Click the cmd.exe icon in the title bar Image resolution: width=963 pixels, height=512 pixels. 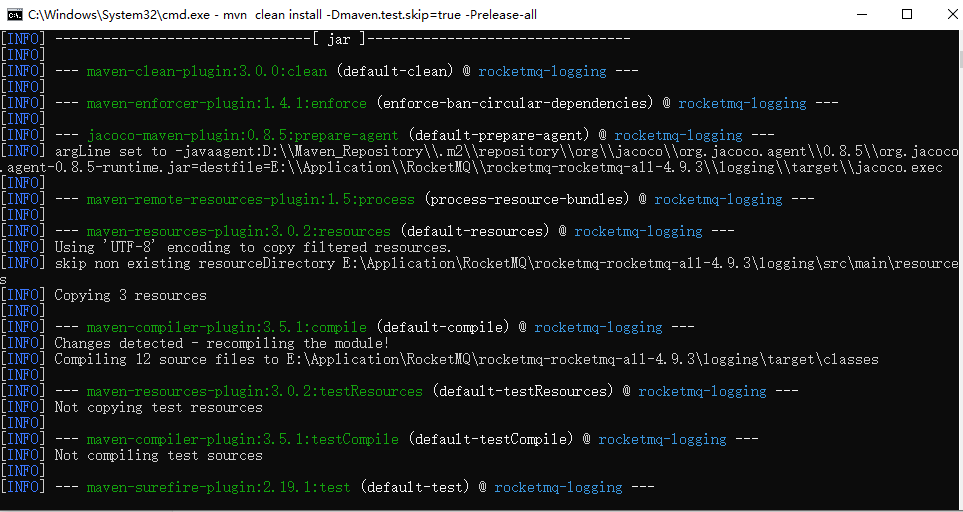[14, 15]
